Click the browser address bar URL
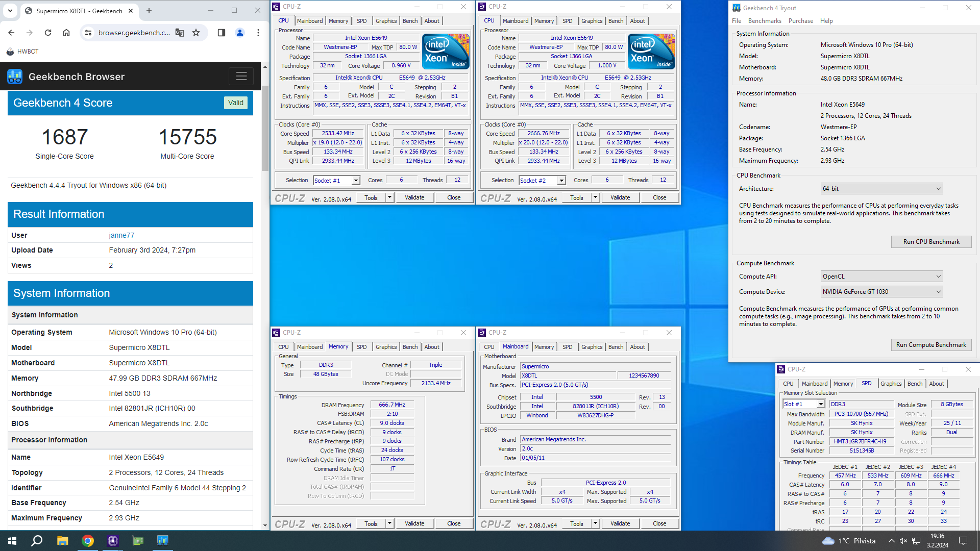This screenshot has height=551, width=980. (134, 33)
